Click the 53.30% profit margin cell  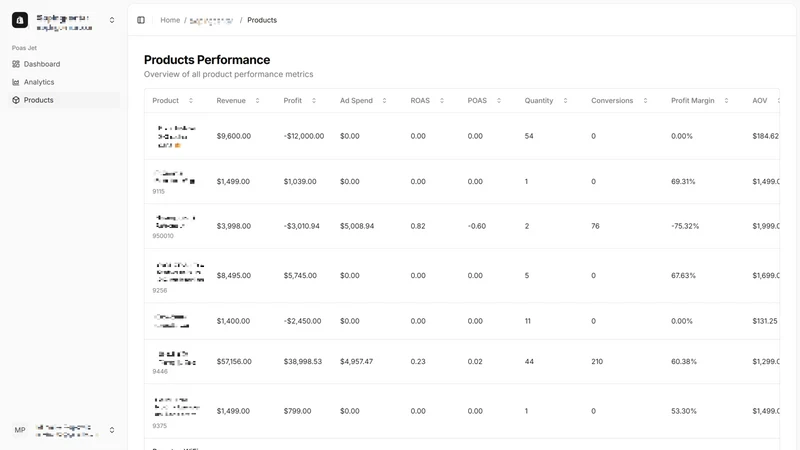click(x=684, y=411)
